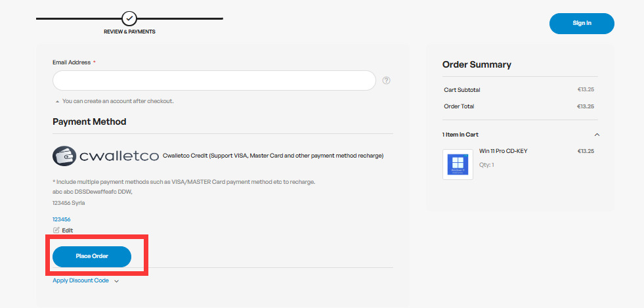Expand the chevron beside Apply Discount Code
644x308 pixels.
116,281
